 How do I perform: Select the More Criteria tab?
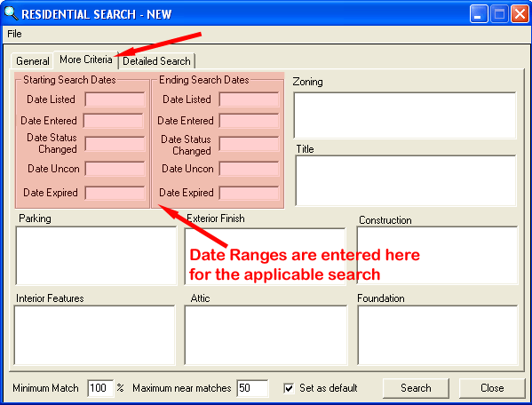pyautogui.click(x=86, y=60)
